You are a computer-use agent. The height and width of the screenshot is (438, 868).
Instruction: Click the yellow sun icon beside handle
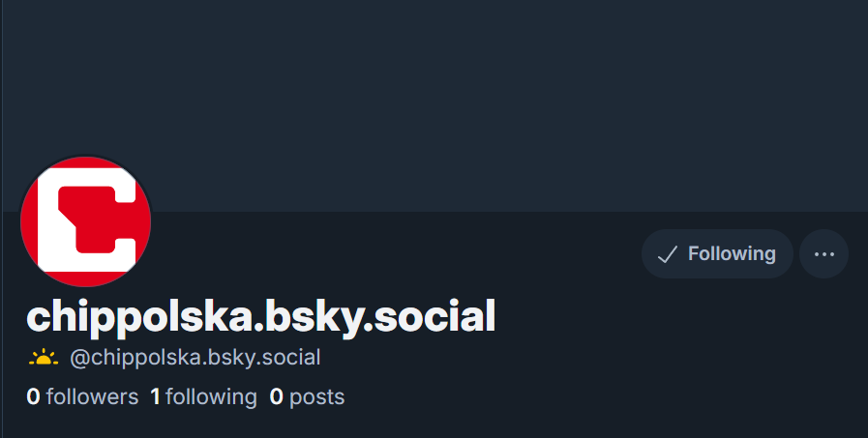[44, 358]
